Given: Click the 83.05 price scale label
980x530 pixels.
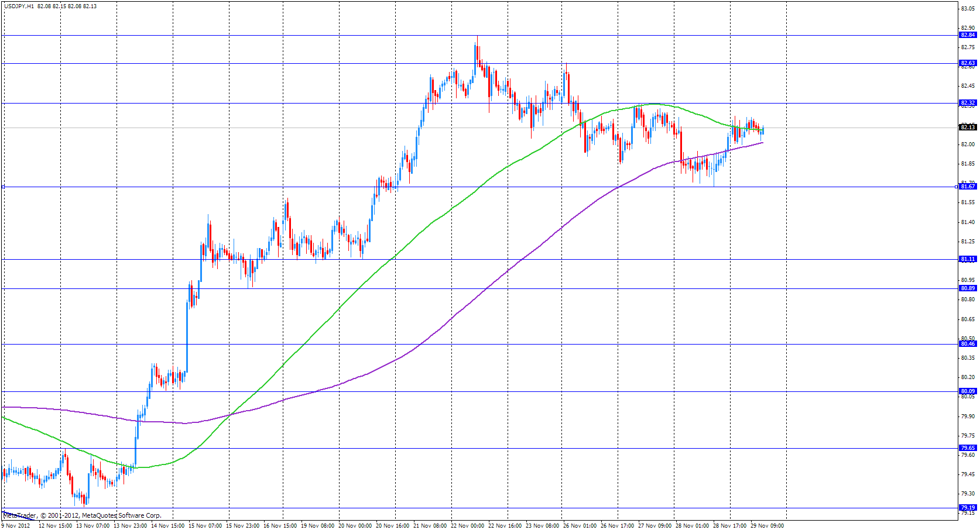Looking at the screenshot, I should pos(968,8).
